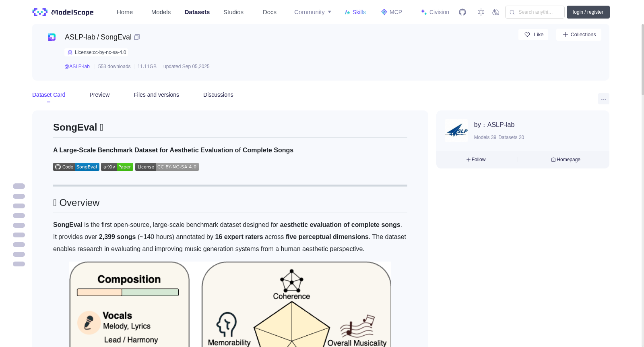Click the heart icon on Like
Image resolution: width=644 pixels, height=347 pixels.
point(527,35)
